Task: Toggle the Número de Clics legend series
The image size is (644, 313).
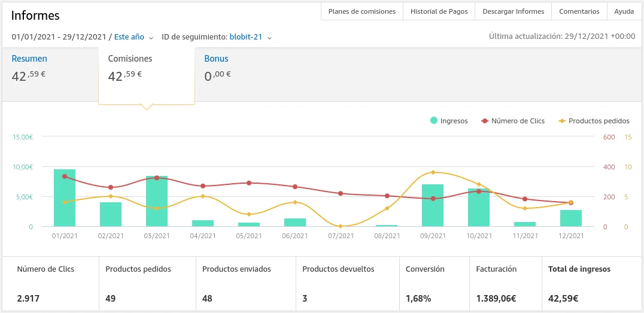Action: click(x=513, y=121)
